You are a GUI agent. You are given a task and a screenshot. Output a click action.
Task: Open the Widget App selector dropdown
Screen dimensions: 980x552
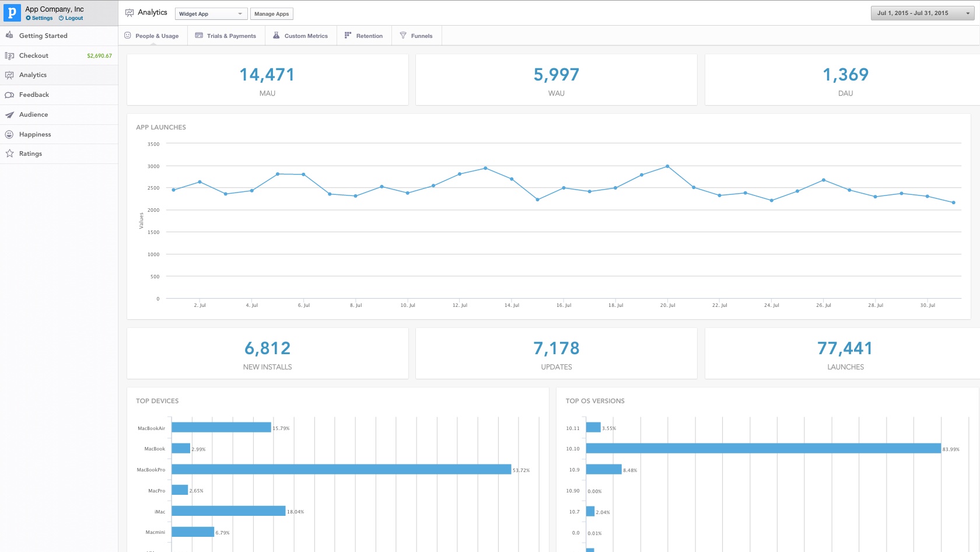pyautogui.click(x=211, y=13)
